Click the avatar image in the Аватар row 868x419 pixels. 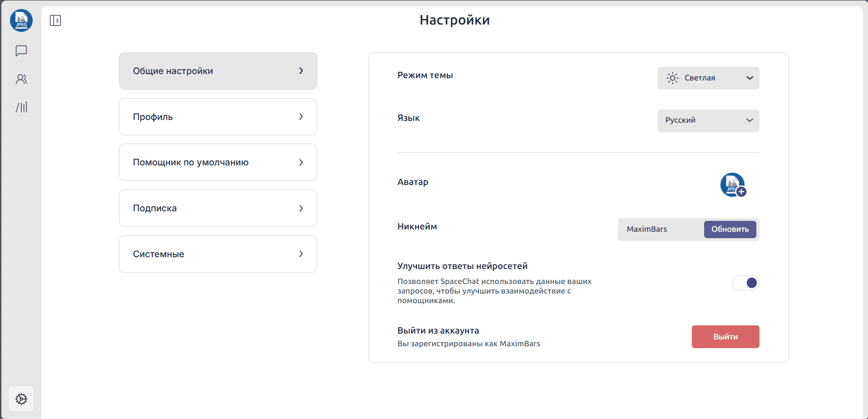tap(731, 184)
